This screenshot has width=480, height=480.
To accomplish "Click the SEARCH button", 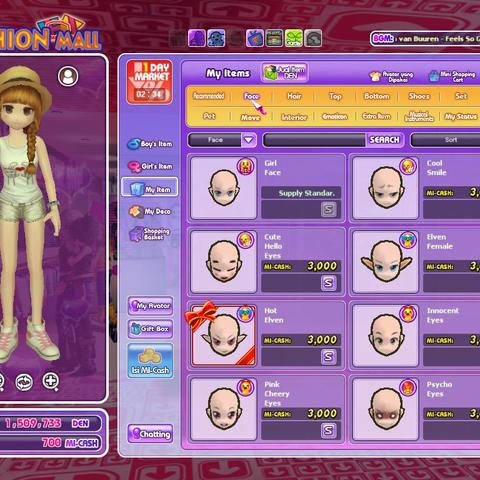I will 384,140.
